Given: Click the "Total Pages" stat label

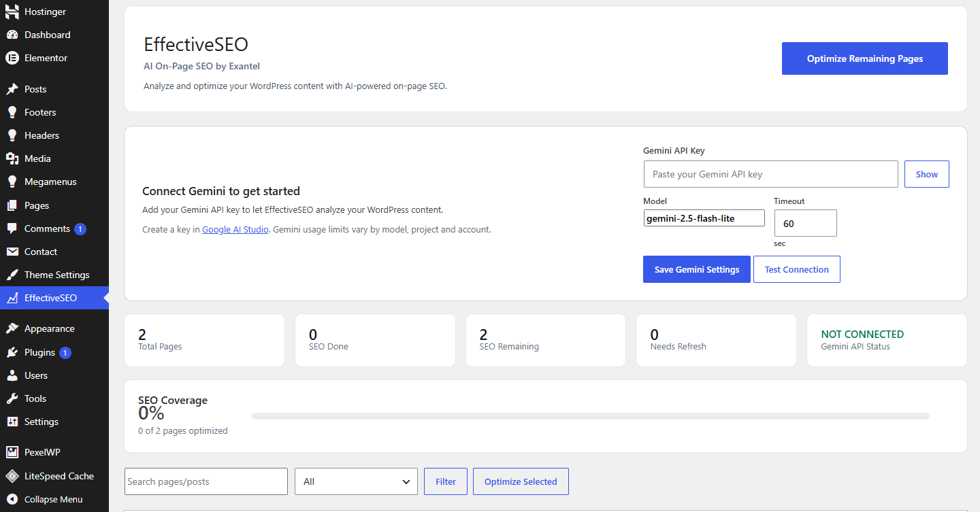Looking at the screenshot, I should (x=160, y=347).
